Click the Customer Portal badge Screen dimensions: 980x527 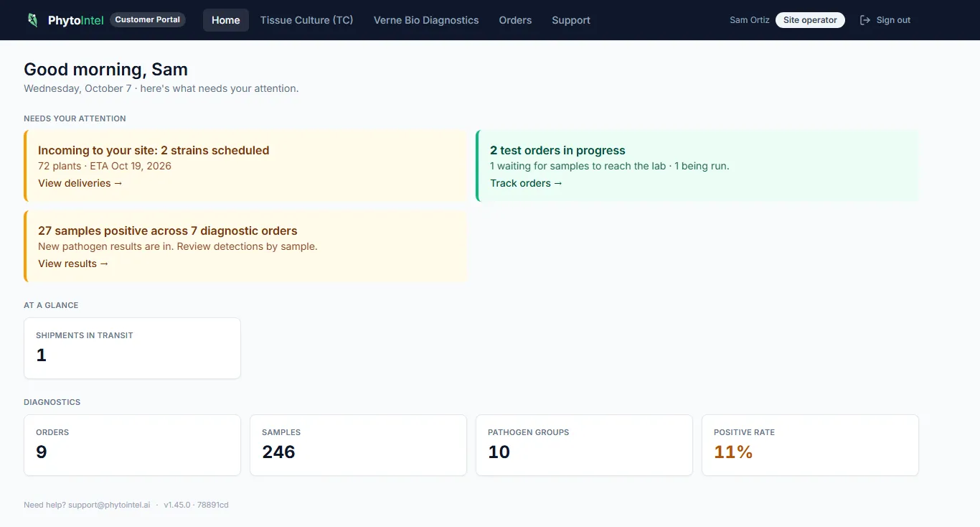tap(148, 19)
